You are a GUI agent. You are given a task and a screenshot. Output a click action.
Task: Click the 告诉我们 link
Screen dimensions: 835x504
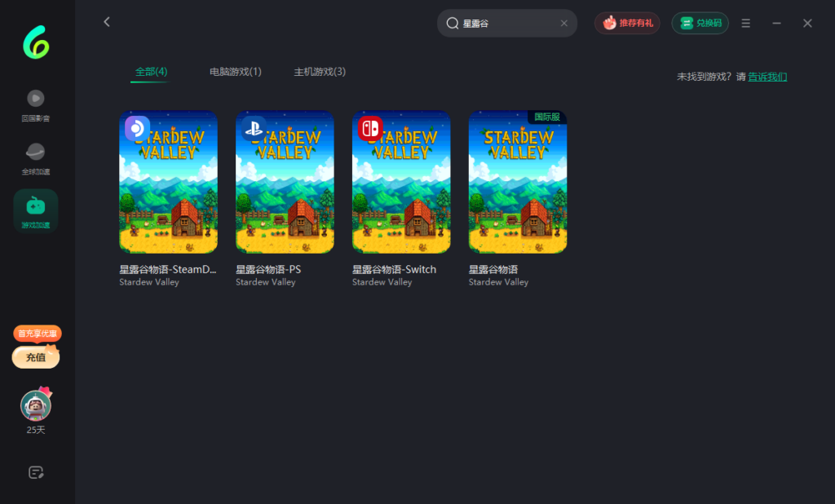pos(767,77)
